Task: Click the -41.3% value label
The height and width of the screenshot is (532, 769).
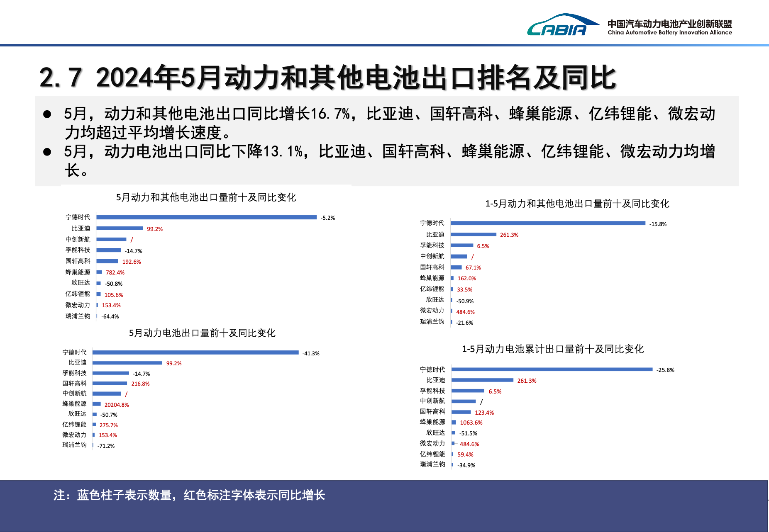Action: click(x=311, y=353)
